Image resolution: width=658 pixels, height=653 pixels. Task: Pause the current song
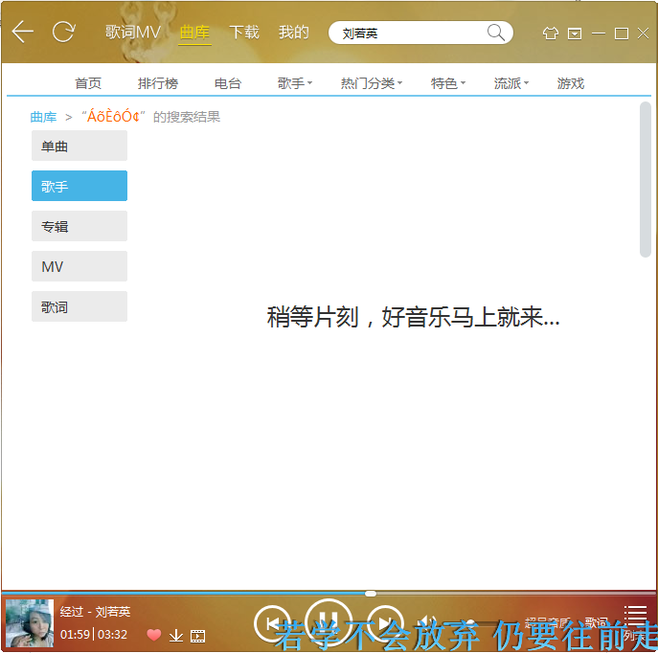click(329, 622)
